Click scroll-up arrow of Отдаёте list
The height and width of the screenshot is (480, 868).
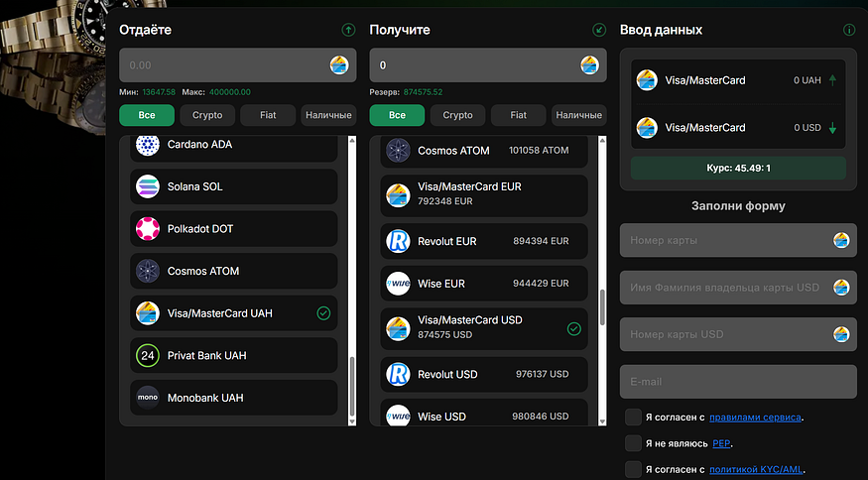coord(352,141)
